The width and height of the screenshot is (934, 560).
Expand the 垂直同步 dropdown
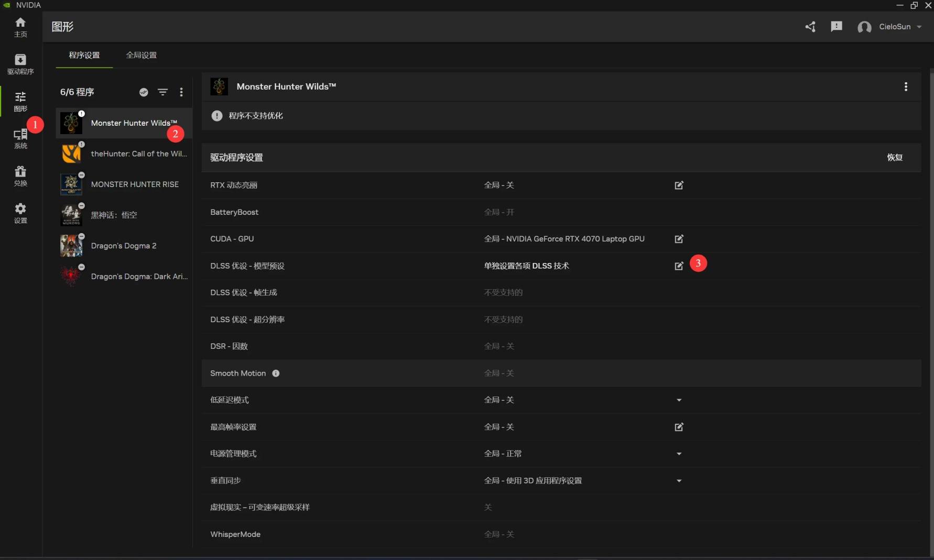click(679, 480)
